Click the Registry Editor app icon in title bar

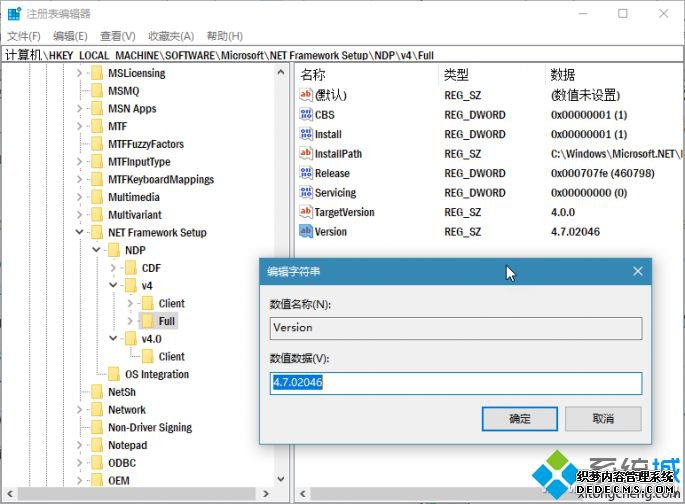tap(14, 14)
